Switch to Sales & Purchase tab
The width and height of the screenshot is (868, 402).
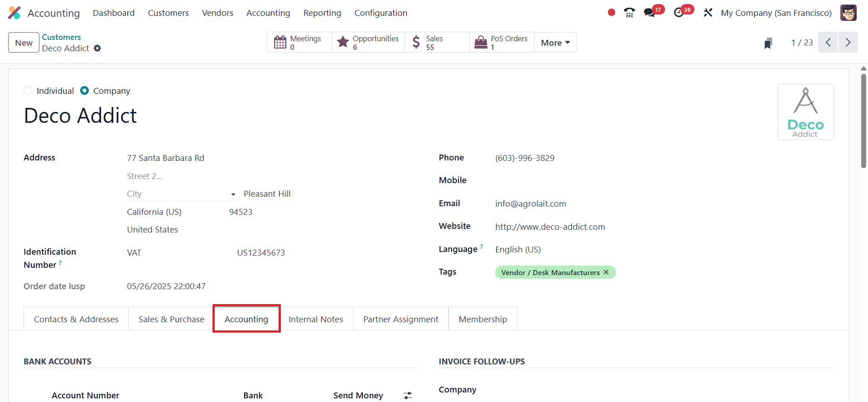coord(171,319)
